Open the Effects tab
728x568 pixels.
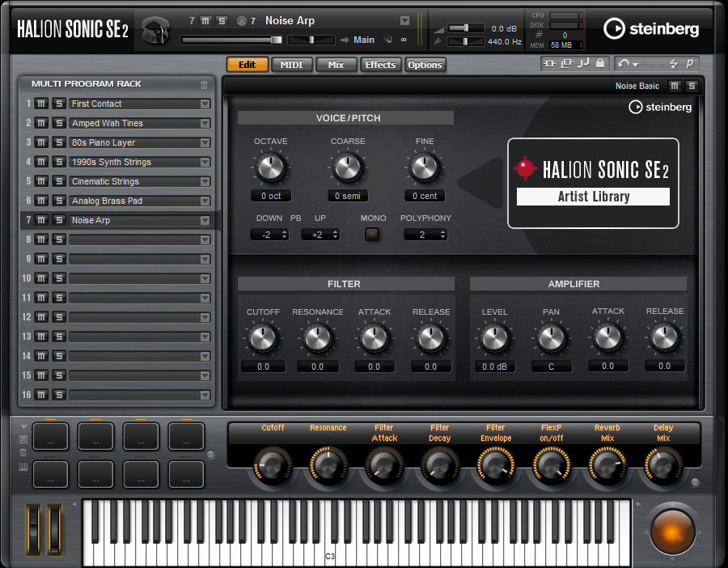tap(380, 65)
